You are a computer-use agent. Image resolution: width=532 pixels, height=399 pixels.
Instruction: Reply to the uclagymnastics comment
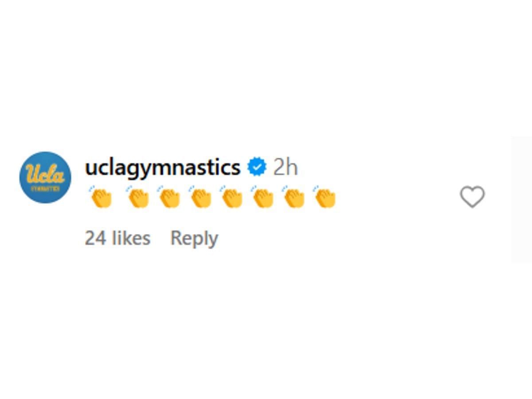pos(194,239)
